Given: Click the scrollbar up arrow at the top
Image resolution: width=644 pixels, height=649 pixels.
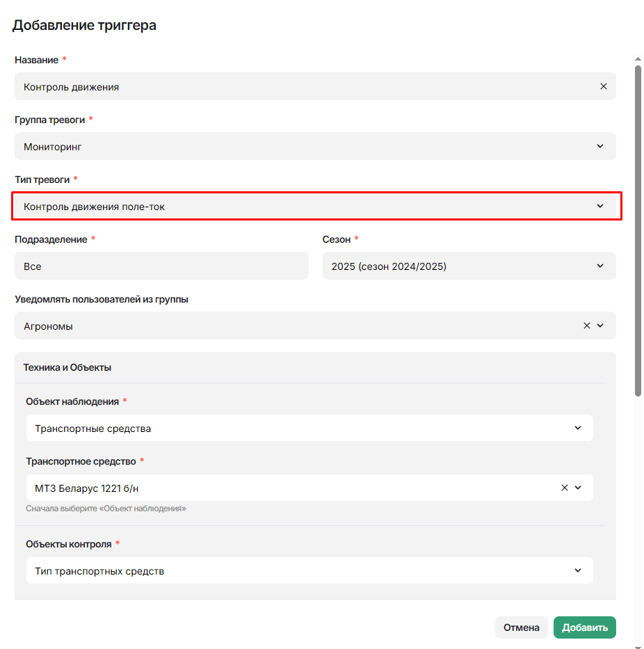Looking at the screenshot, I should point(638,61).
